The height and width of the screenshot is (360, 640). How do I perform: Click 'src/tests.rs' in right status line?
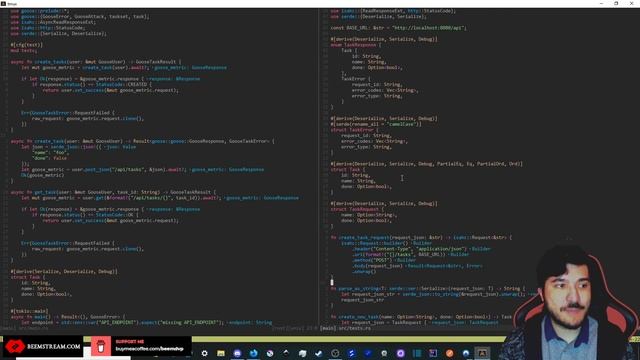(354, 328)
